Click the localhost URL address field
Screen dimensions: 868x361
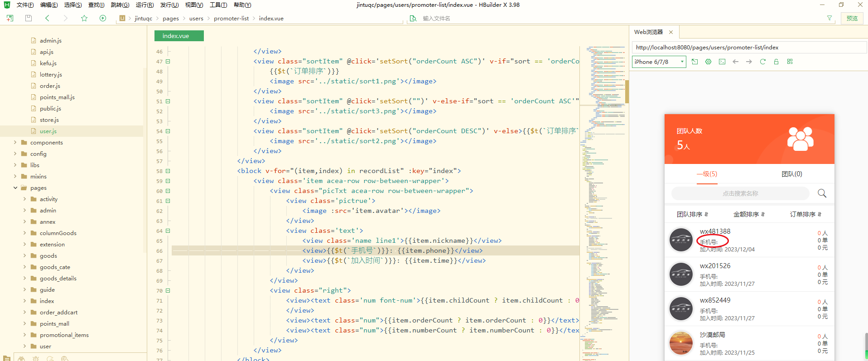(x=749, y=47)
